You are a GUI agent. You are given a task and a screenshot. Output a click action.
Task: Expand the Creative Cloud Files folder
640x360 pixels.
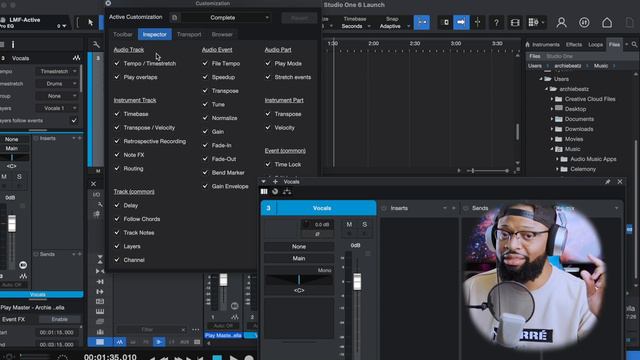pyautogui.click(x=552, y=99)
